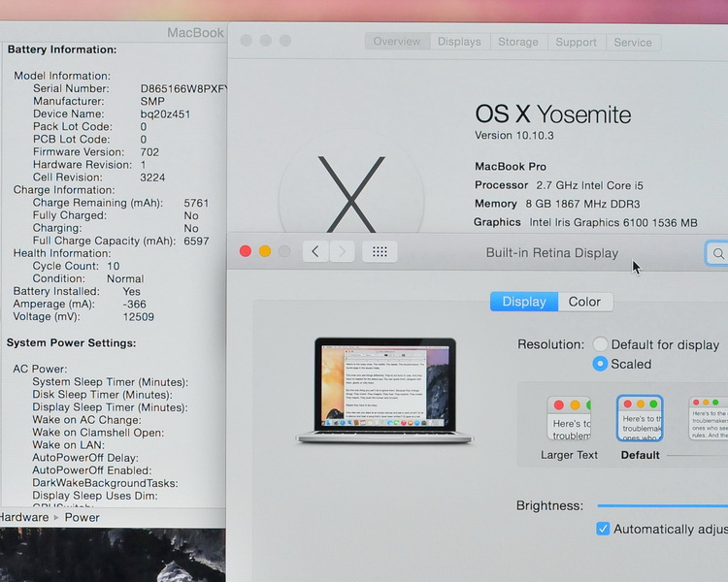Open the Service tab

pos(633,43)
